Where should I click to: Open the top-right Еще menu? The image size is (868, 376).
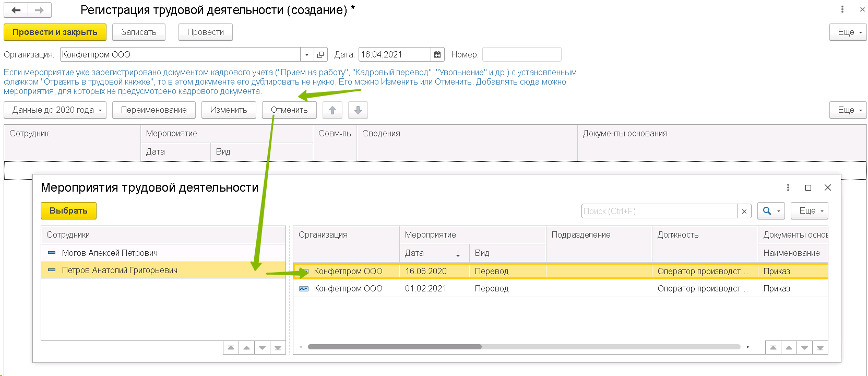(x=848, y=32)
